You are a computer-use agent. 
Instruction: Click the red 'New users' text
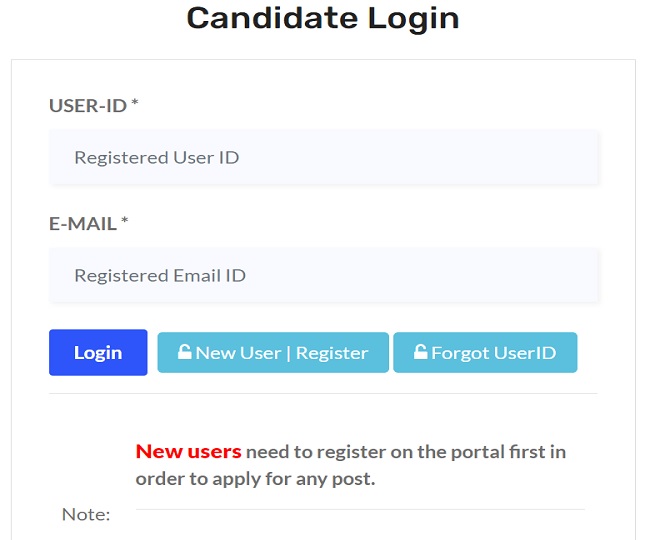click(x=188, y=452)
